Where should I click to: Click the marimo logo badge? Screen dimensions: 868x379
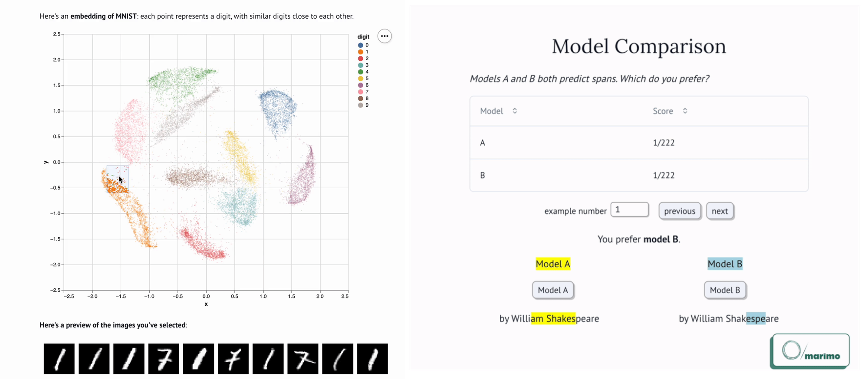click(x=810, y=351)
